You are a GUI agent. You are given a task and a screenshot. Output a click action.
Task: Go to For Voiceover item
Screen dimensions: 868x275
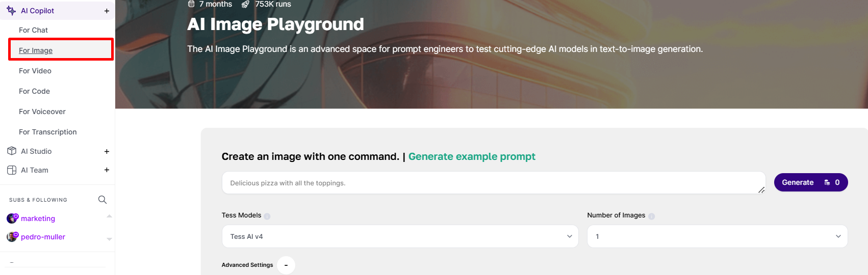coord(42,112)
